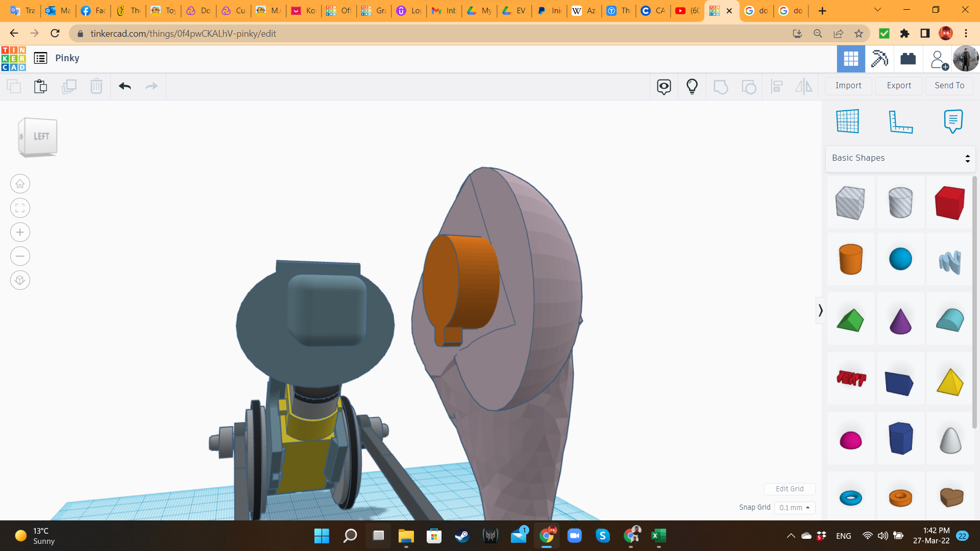Click the Fit all in view icon
The width and height of the screenshot is (980, 551).
pos(20,208)
